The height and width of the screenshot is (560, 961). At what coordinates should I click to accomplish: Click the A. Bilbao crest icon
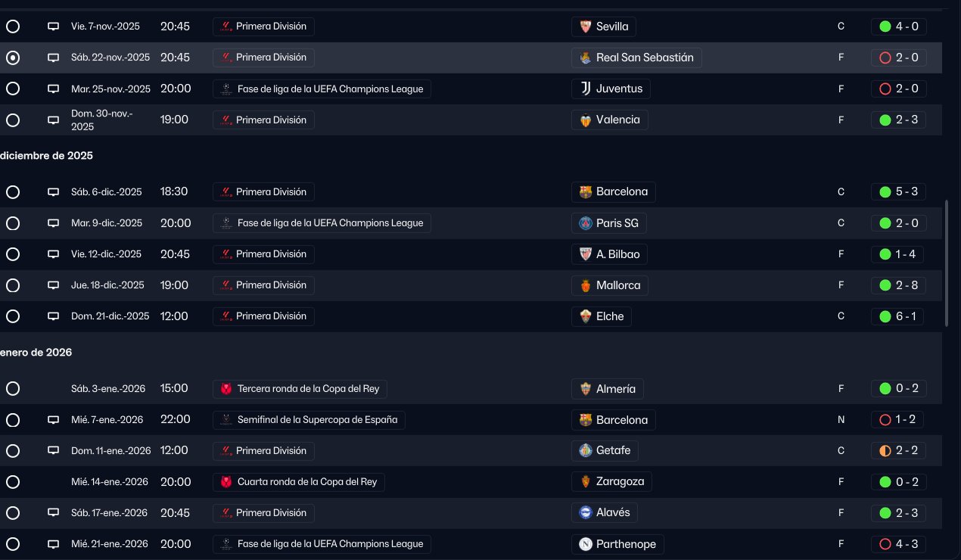click(x=585, y=254)
